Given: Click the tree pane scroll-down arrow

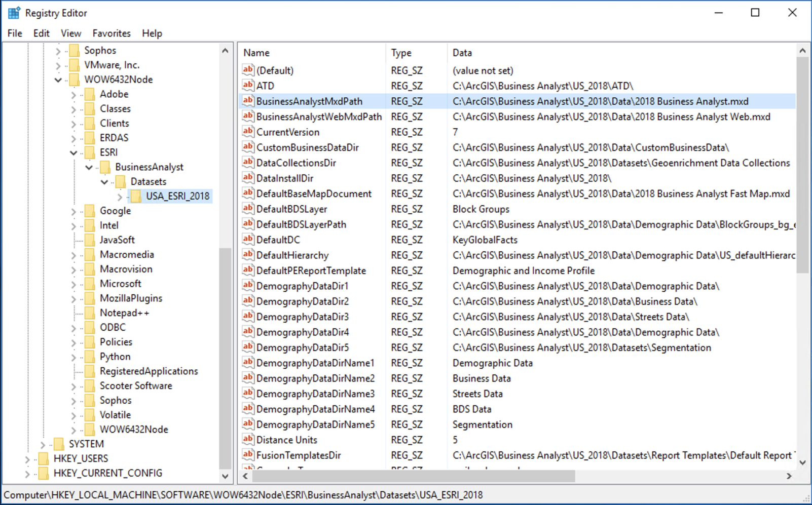Looking at the screenshot, I should pos(226,476).
